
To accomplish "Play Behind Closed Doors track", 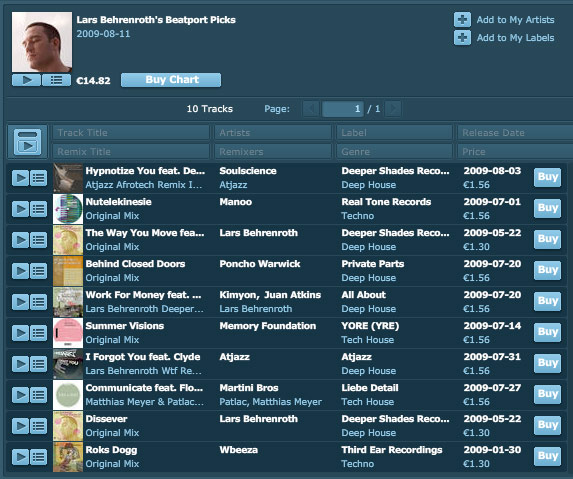I will [x=20, y=271].
